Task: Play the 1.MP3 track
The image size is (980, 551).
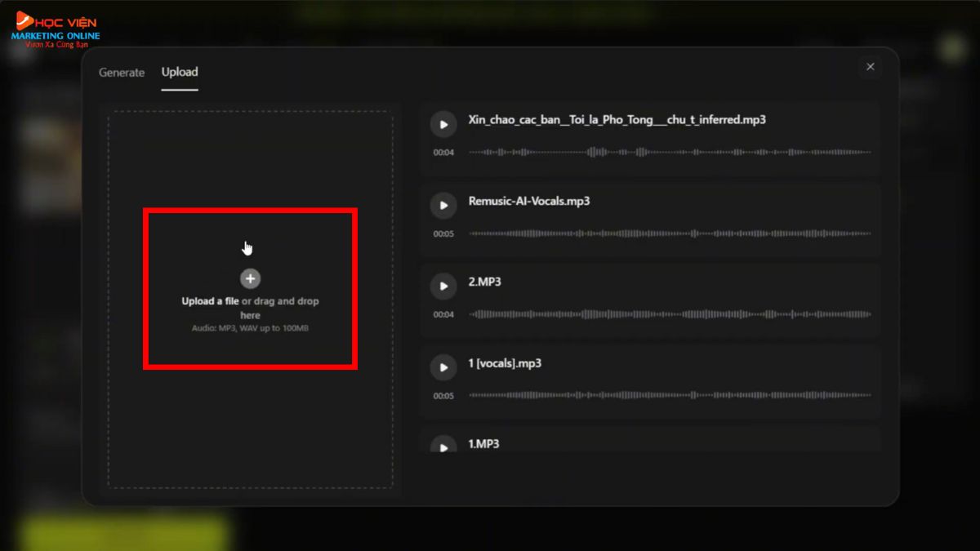Action: click(x=443, y=446)
